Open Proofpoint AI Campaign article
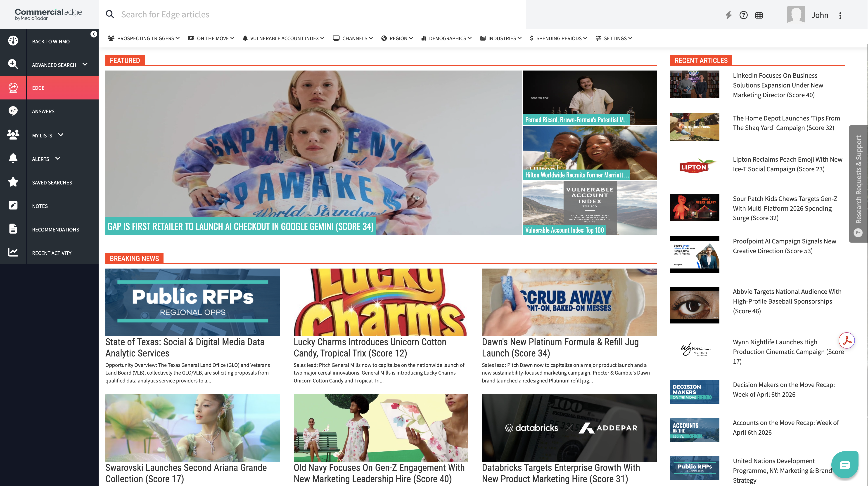Screen dimensions: 868x486 click(x=785, y=246)
